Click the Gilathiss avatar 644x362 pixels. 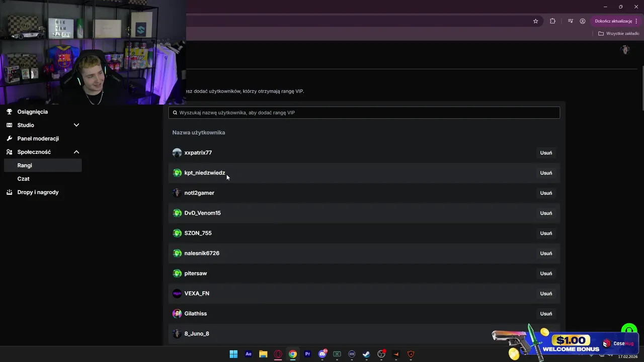pyautogui.click(x=177, y=314)
